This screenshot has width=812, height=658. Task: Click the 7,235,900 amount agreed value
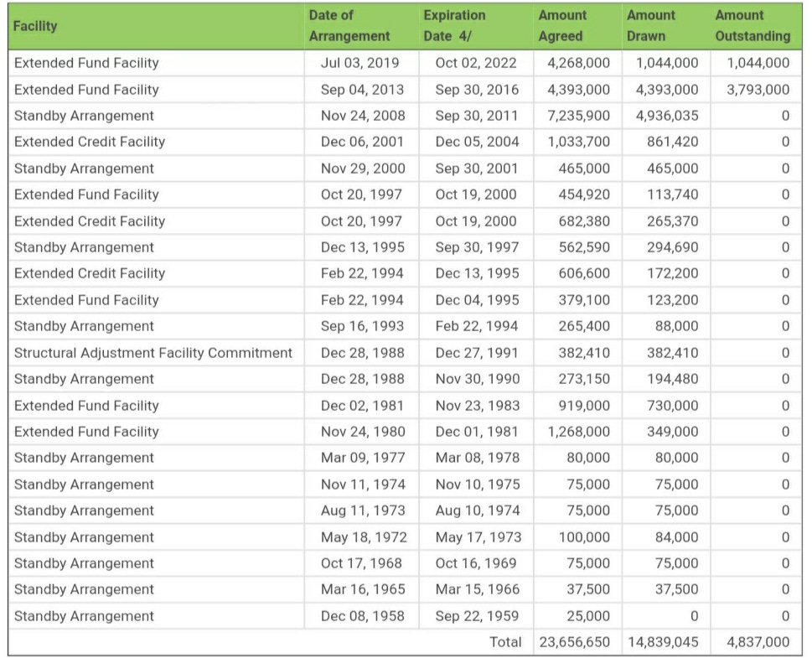click(x=578, y=116)
